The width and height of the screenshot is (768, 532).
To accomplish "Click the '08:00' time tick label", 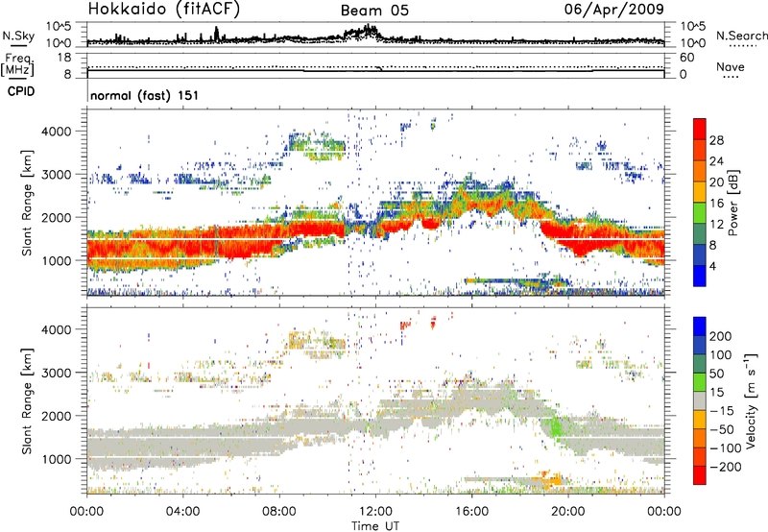I will pyautogui.click(x=279, y=512).
